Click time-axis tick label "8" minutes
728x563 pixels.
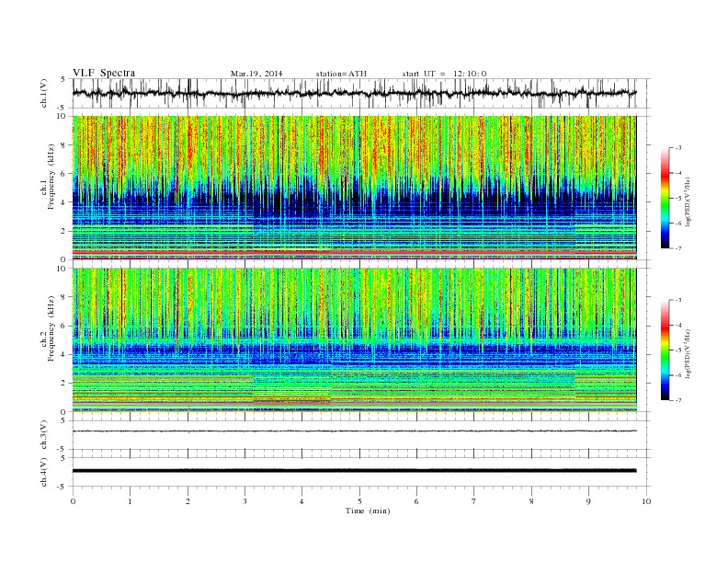point(531,501)
